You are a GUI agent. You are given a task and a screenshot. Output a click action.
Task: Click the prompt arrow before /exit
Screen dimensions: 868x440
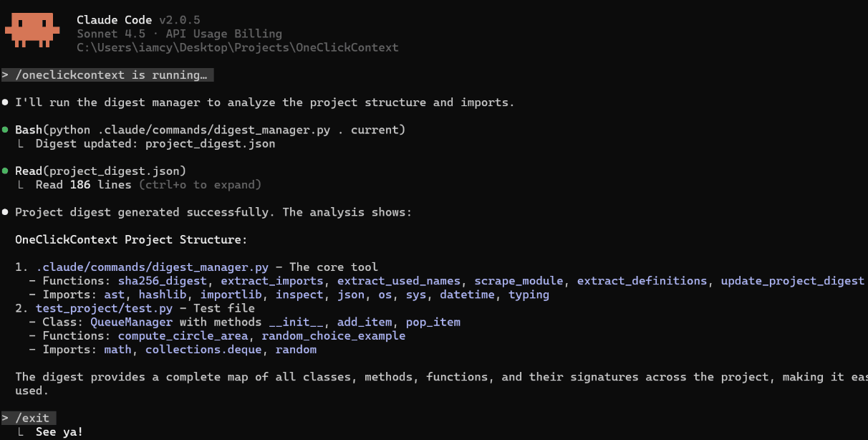pos(6,418)
